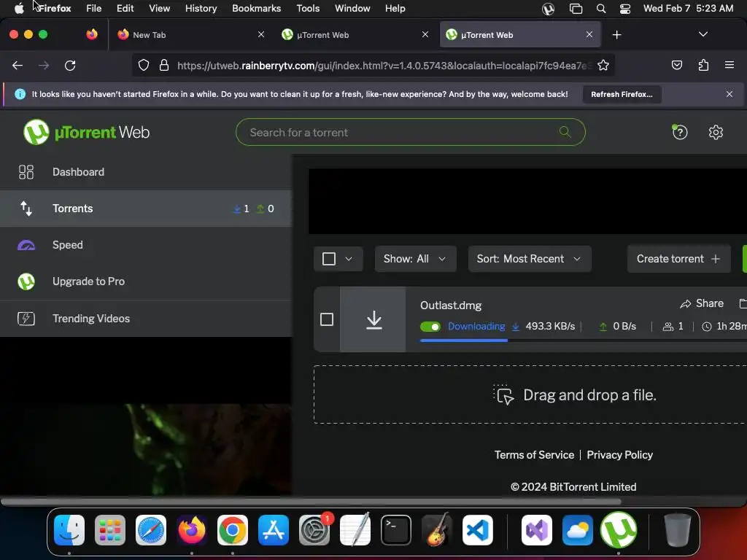Open the Edit menu

(x=125, y=8)
